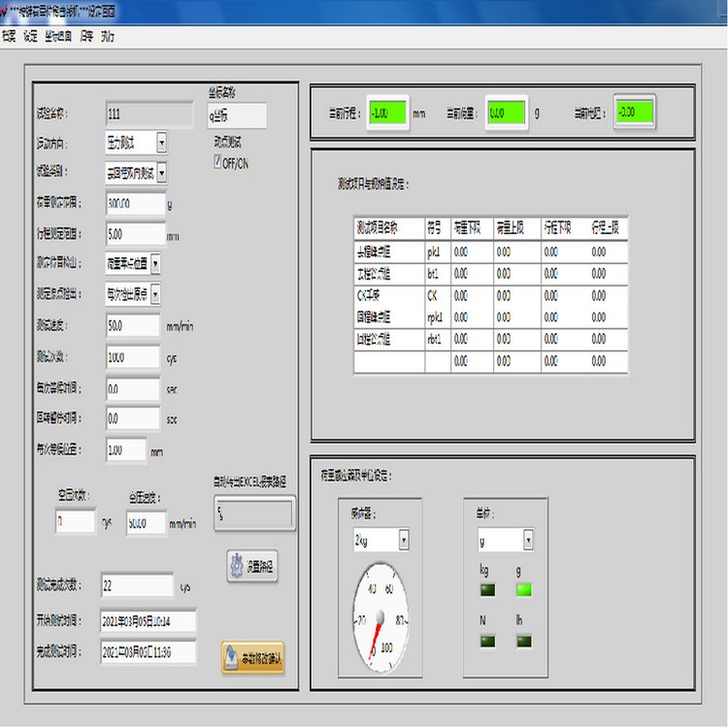This screenshot has height=728, width=728.
Task: Open the unit dropdown showing g
Action: tap(528, 540)
